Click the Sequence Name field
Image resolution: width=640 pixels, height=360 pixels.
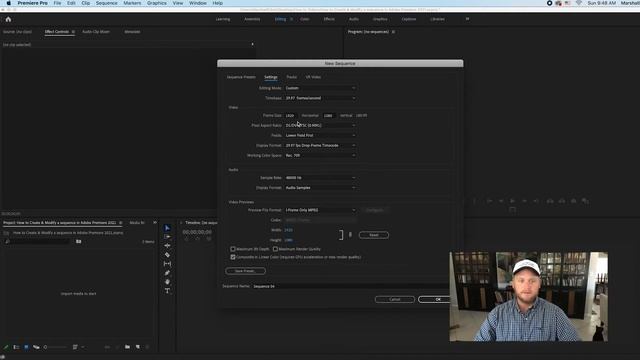click(x=350, y=286)
